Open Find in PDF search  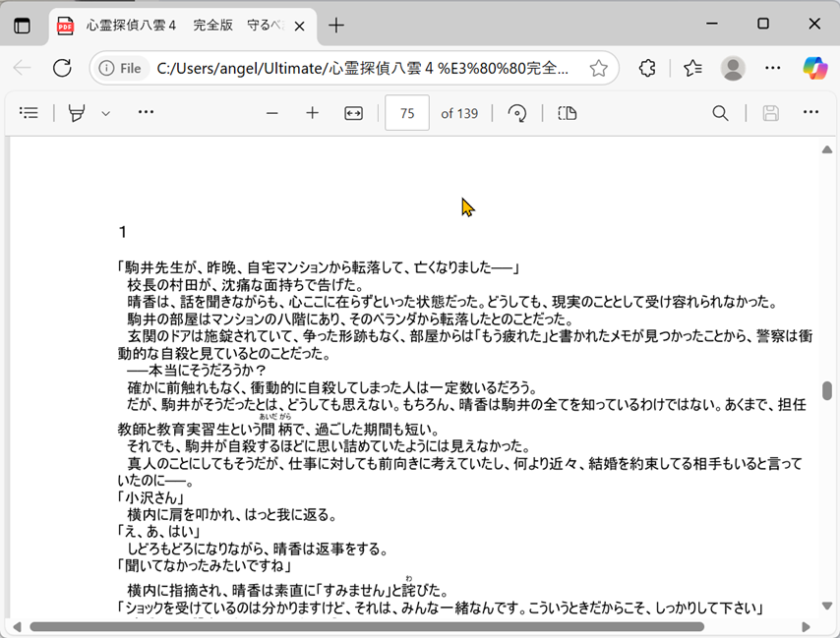(x=720, y=113)
